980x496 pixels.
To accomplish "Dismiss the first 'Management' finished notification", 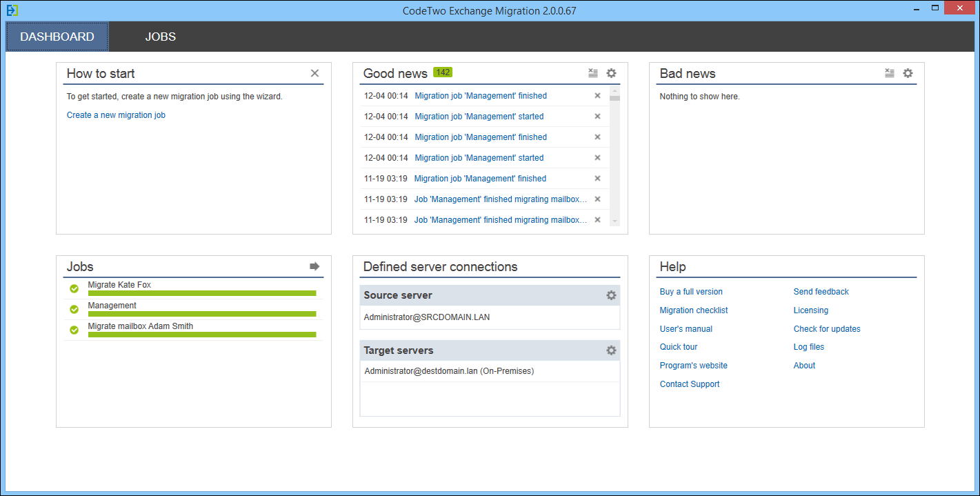I will click(597, 96).
